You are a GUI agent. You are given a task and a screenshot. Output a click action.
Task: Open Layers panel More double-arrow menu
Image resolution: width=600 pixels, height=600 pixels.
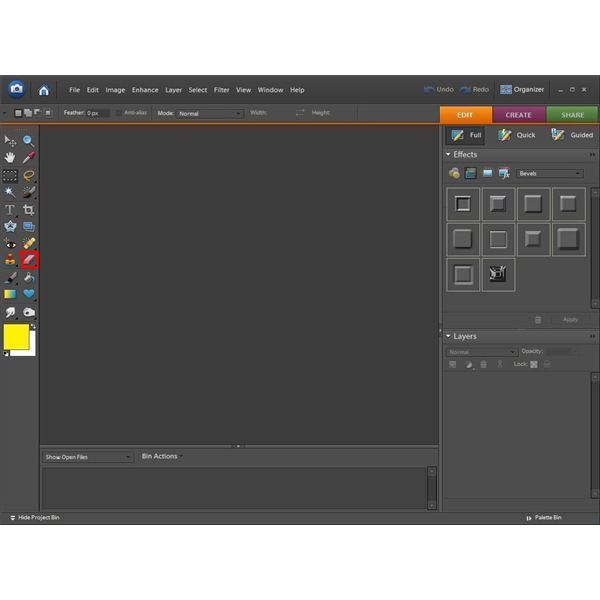(592, 336)
